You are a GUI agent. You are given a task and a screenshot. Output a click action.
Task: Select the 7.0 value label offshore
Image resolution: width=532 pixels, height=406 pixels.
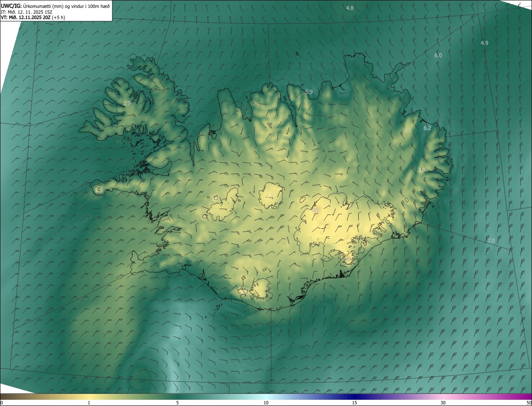click(491, 241)
